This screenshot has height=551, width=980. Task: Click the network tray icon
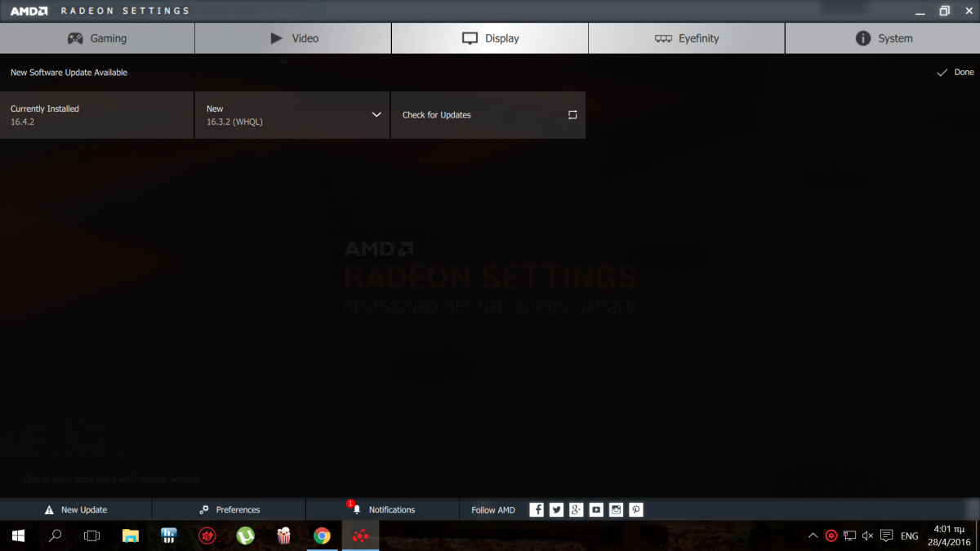pyautogui.click(x=850, y=536)
